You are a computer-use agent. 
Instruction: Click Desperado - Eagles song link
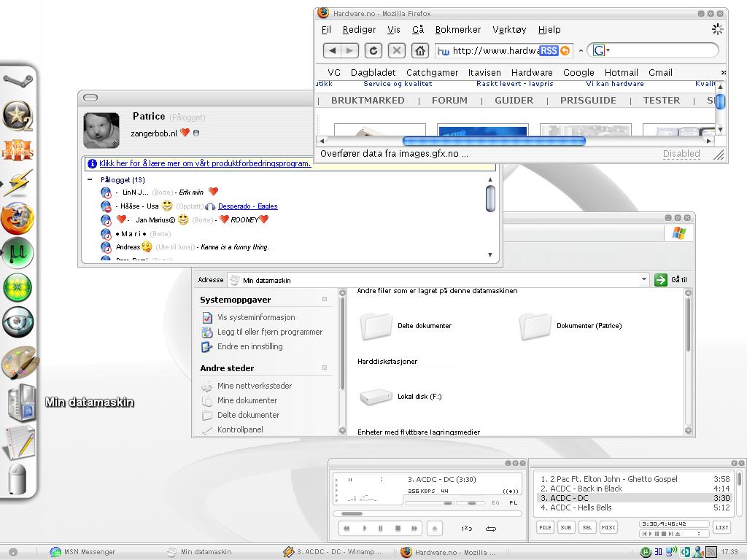[x=248, y=206]
